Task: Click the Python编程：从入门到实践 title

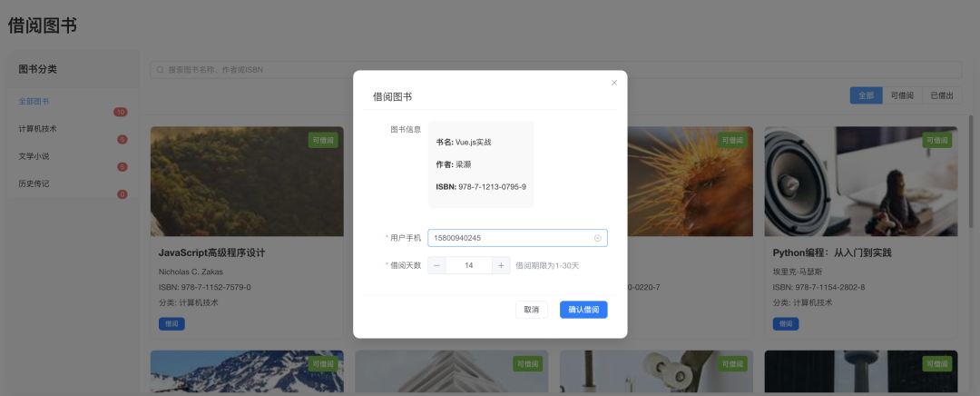Action: click(832, 252)
